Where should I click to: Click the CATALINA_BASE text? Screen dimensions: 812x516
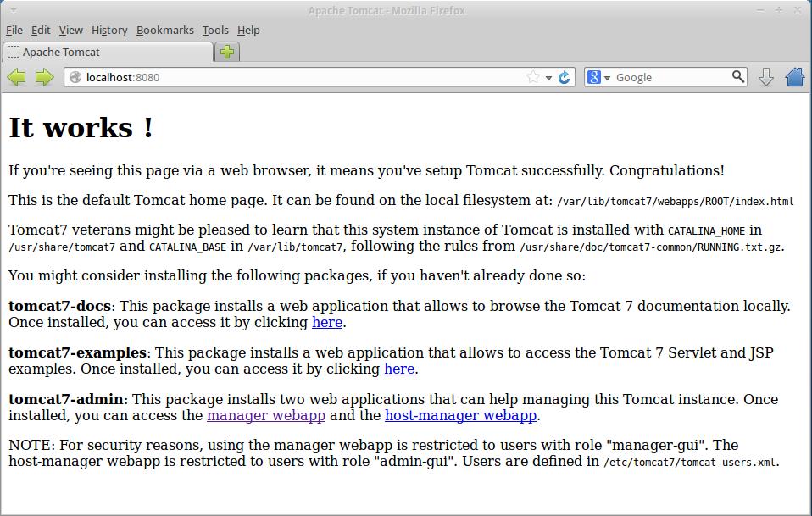[x=188, y=247]
